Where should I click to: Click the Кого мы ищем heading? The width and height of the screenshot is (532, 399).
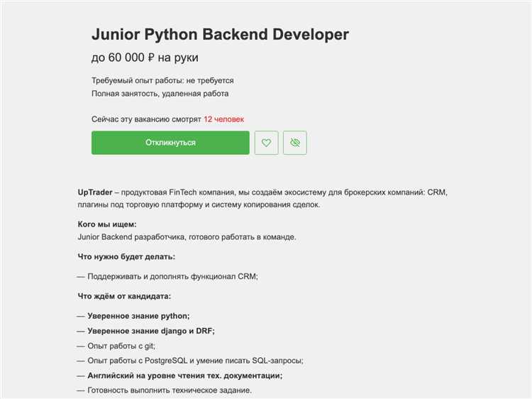[107, 224]
